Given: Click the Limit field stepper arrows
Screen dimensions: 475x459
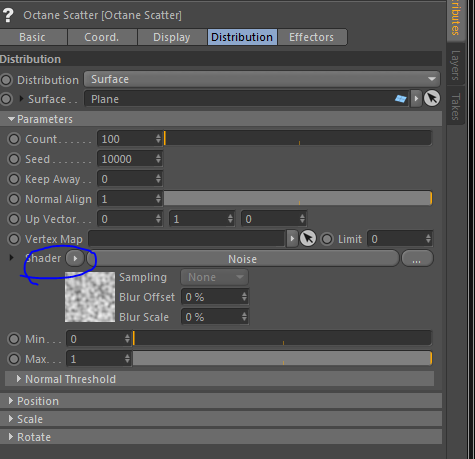Looking at the screenshot, I should [x=428, y=239].
